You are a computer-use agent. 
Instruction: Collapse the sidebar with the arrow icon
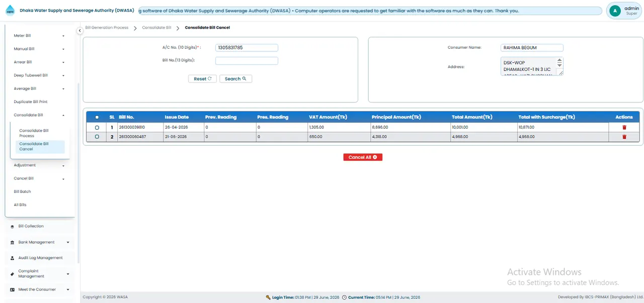[x=79, y=31]
